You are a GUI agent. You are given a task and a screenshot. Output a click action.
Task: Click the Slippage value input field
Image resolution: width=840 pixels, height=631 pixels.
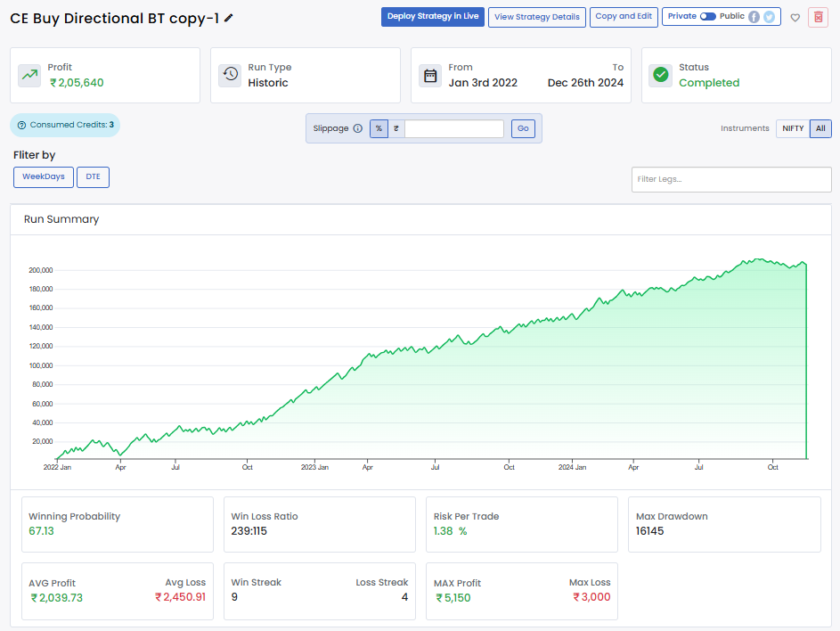point(453,128)
